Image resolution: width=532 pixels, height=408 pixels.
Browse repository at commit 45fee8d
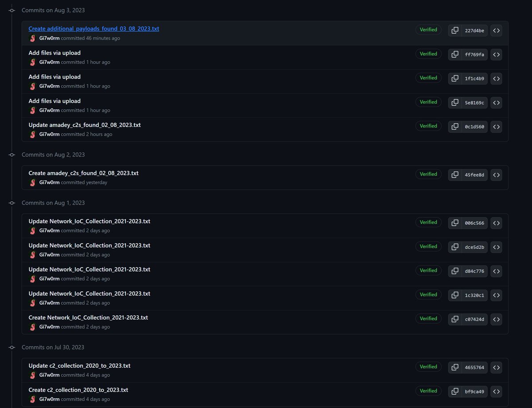pos(497,175)
